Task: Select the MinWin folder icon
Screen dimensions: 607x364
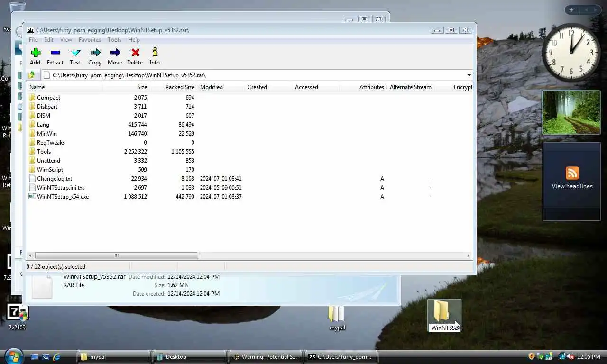Action: click(x=32, y=133)
